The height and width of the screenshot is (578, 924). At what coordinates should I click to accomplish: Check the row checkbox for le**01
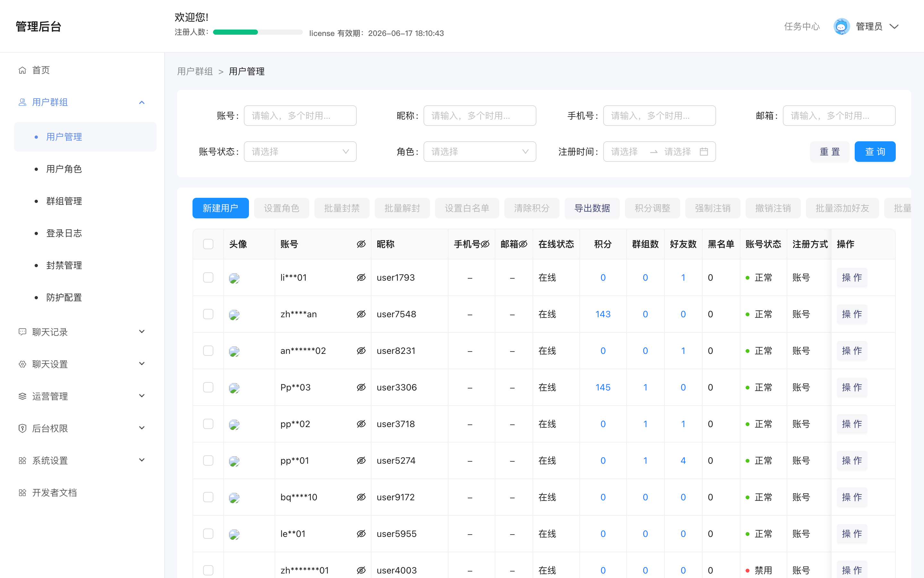tap(208, 534)
